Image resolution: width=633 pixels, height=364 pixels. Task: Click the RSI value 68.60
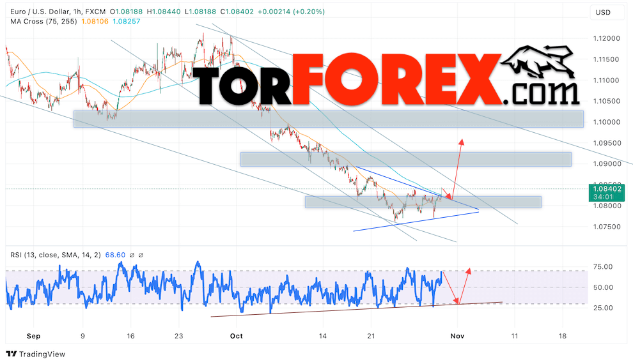115,255
